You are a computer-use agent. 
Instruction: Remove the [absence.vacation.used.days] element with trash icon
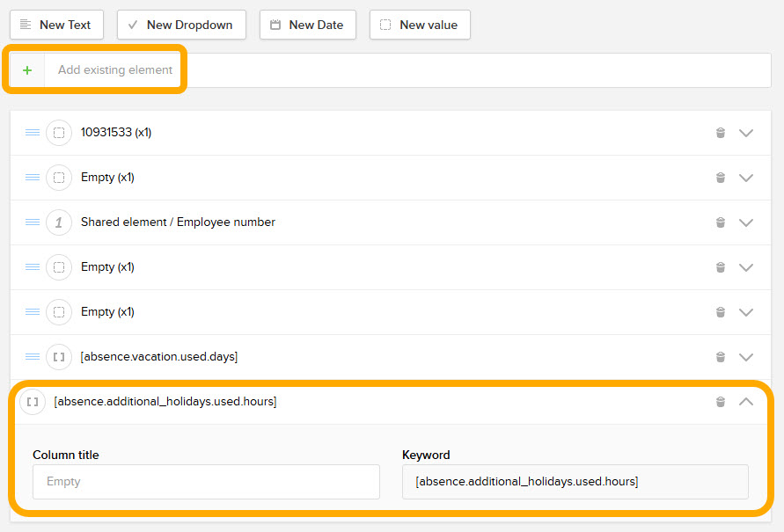[x=720, y=357]
